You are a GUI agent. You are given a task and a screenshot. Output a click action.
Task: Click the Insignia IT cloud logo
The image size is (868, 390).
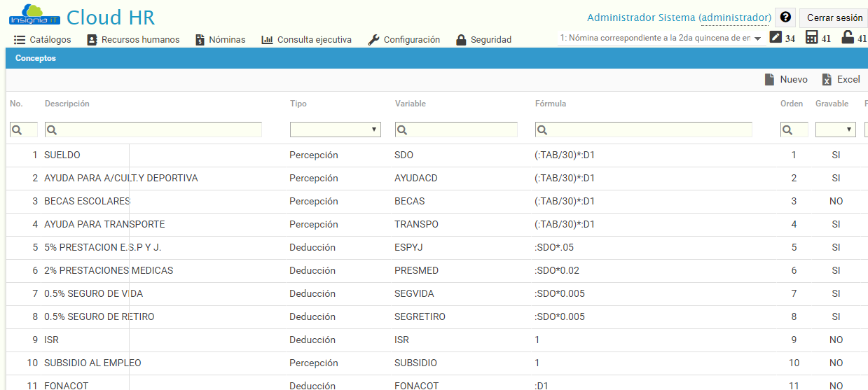(35, 14)
